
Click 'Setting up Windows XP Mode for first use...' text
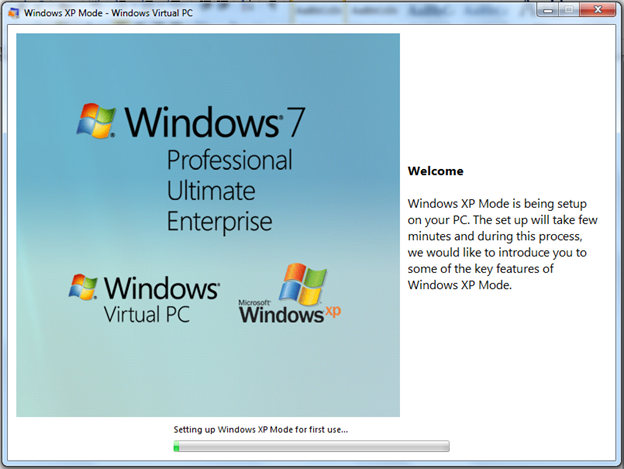pos(261,430)
